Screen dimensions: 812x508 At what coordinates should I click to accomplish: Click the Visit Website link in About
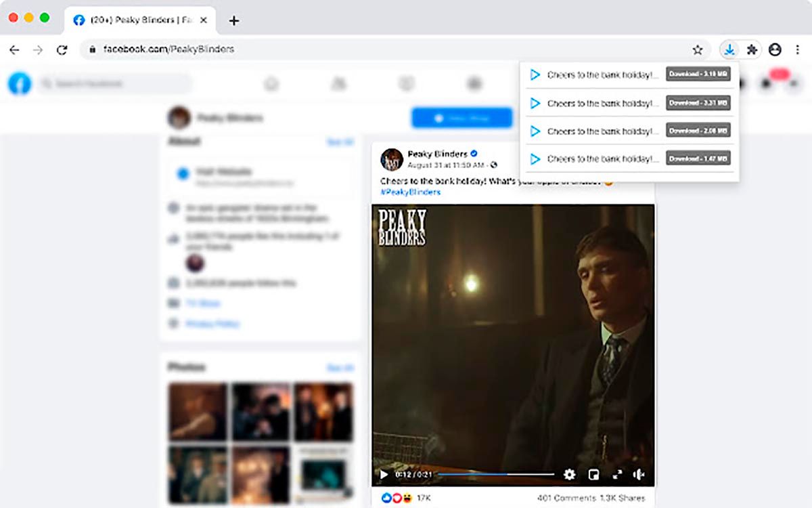224,172
